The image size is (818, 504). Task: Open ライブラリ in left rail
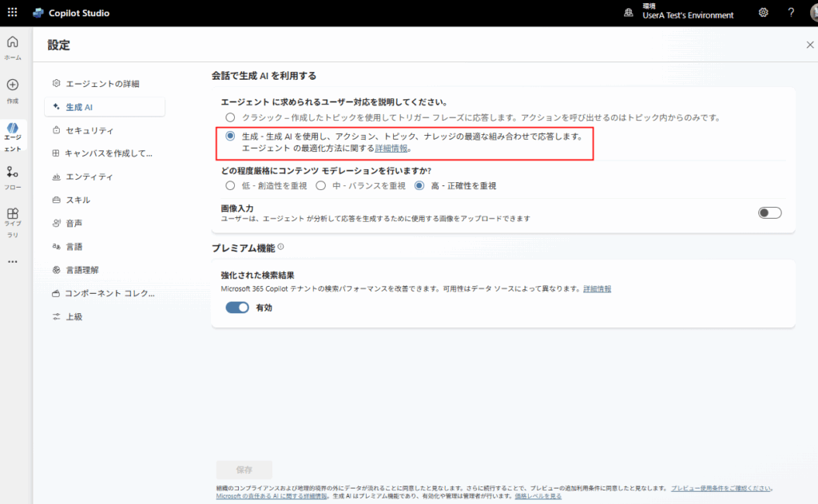coord(13,224)
